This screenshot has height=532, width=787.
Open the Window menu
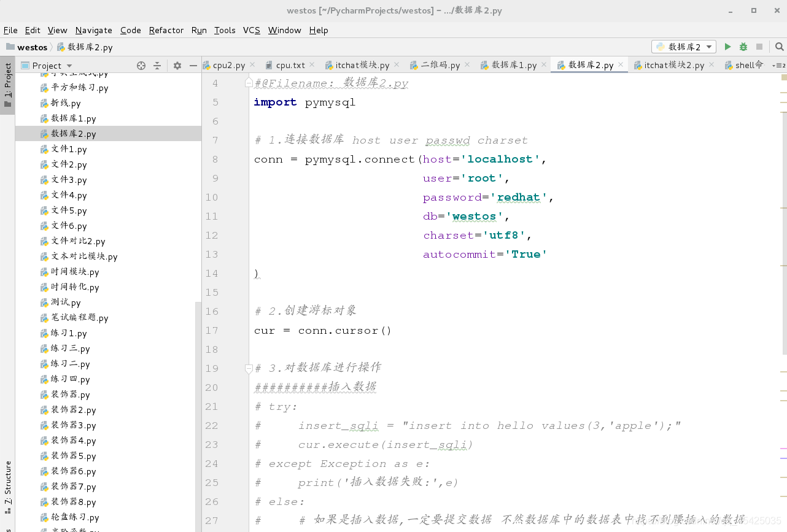(x=284, y=30)
